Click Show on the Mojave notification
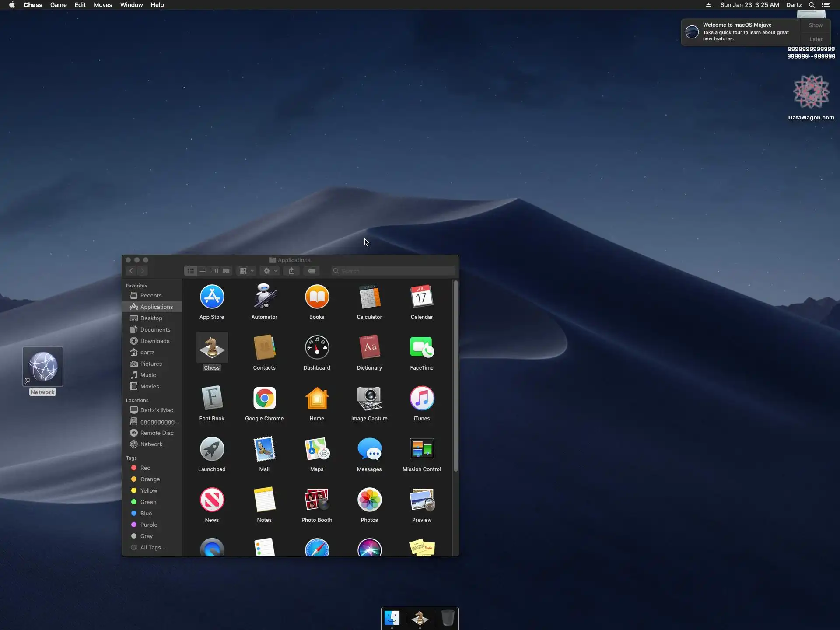 (815, 25)
